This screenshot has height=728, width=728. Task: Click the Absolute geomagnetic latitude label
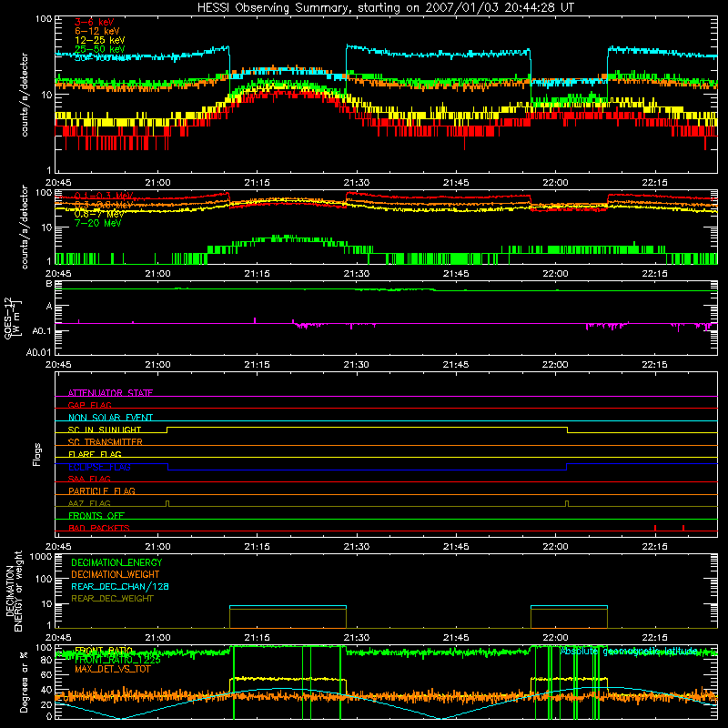point(629,651)
